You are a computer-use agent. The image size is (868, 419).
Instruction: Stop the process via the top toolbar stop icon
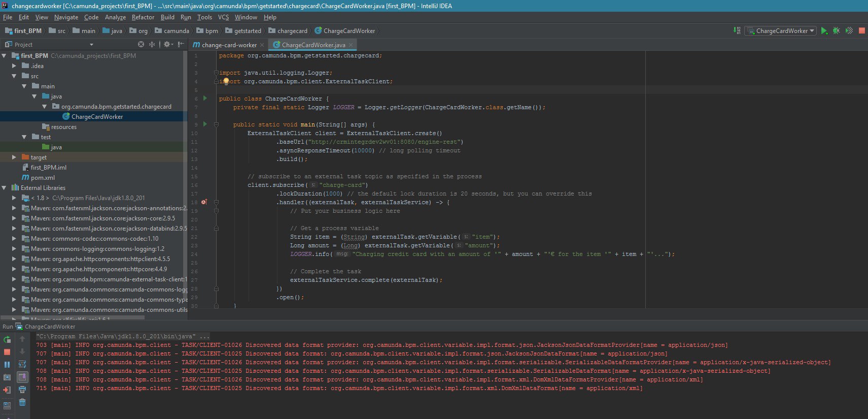861,31
